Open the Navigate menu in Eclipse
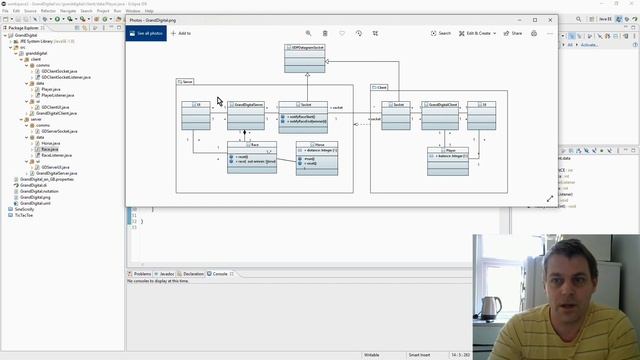The height and width of the screenshot is (360, 640). pyautogui.click(x=68, y=11)
